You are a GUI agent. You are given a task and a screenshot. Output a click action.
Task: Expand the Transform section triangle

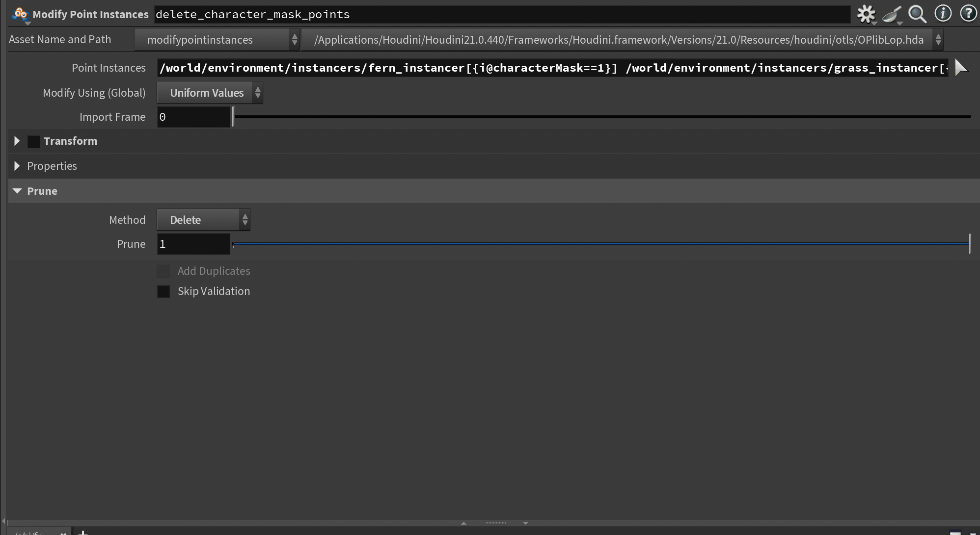17,141
